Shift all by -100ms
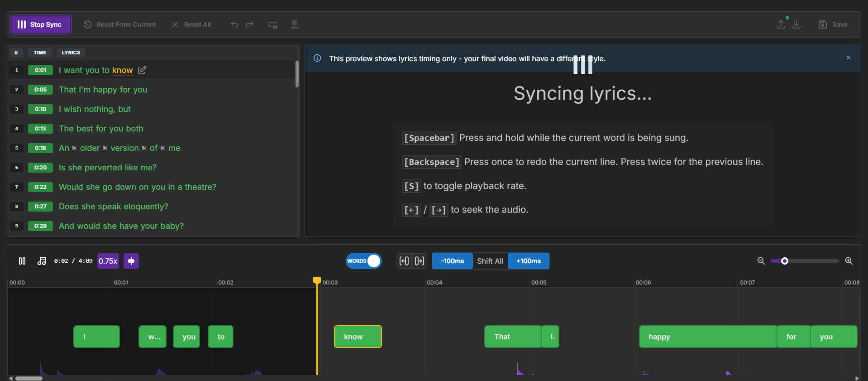Viewport: 868px width, 381px height. (x=453, y=261)
